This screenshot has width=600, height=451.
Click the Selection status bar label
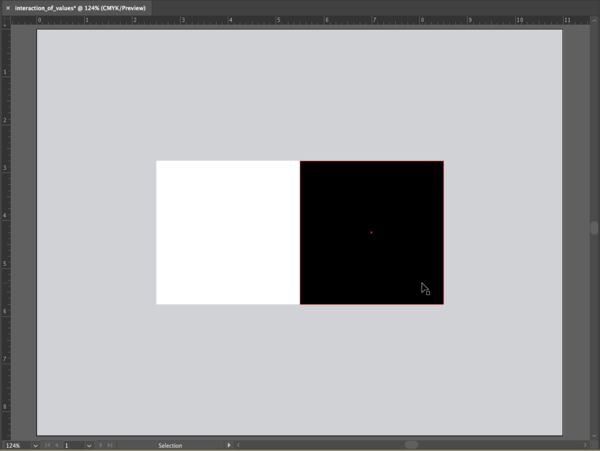170,444
